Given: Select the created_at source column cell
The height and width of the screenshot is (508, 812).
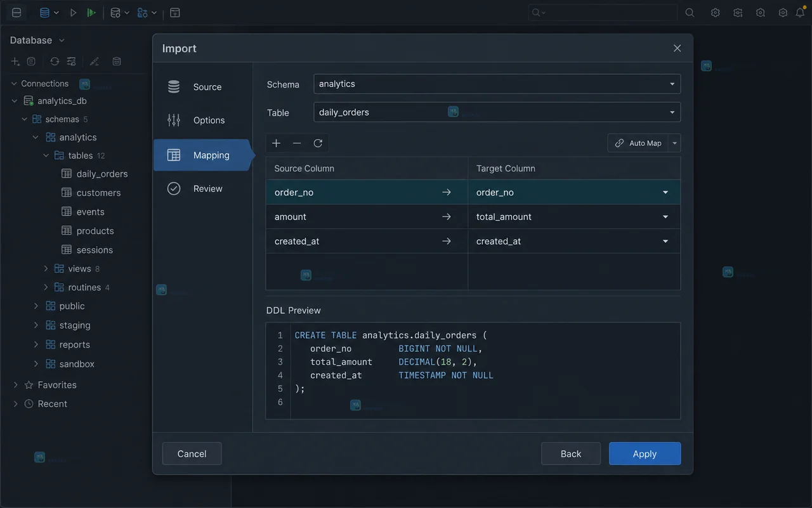Looking at the screenshot, I should point(367,242).
